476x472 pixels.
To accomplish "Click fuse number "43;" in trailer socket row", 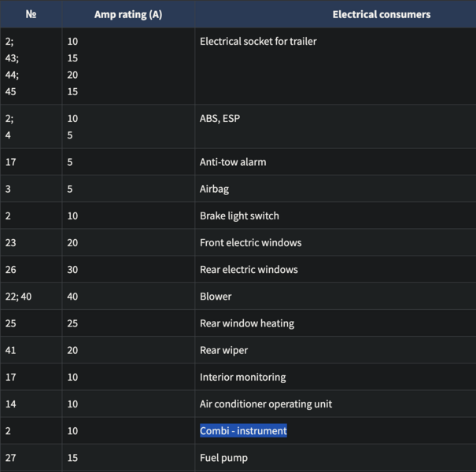I will pos(12,58).
